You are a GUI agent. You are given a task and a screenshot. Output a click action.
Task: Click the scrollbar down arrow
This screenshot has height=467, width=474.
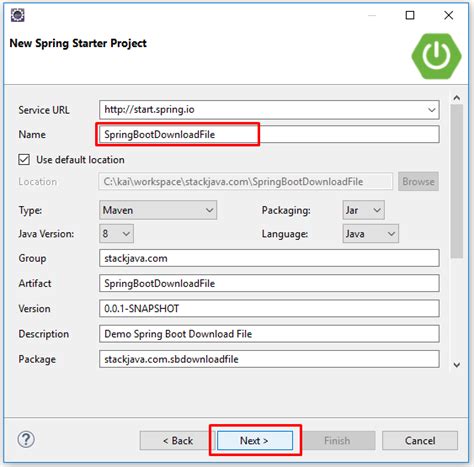(457, 365)
